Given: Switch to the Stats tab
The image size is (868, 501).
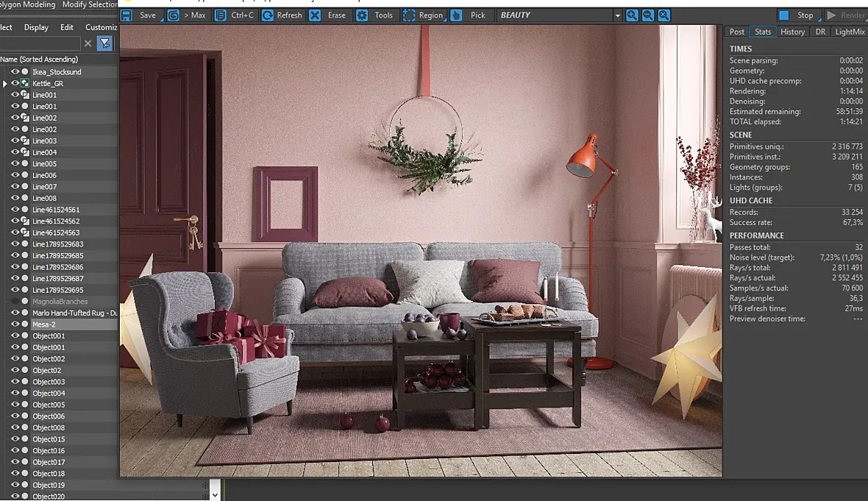Looking at the screenshot, I should (763, 32).
